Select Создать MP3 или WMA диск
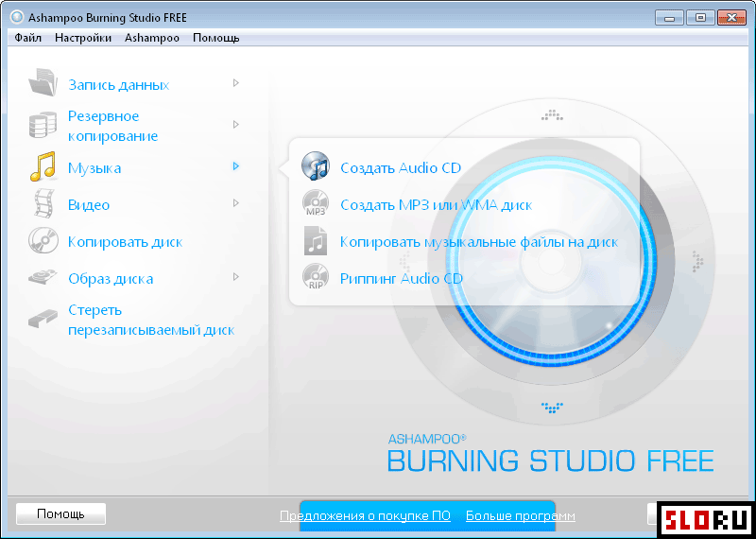The width and height of the screenshot is (756, 539). [437, 204]
